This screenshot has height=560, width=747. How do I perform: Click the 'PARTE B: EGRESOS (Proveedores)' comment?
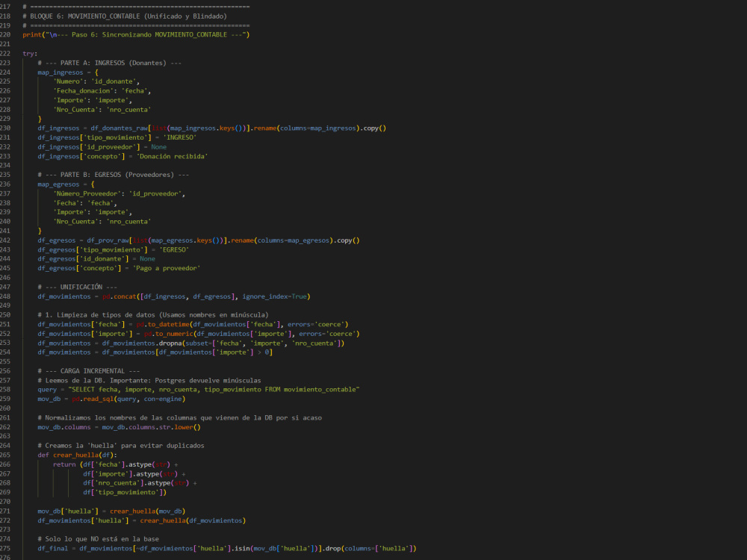coord(114,175)
